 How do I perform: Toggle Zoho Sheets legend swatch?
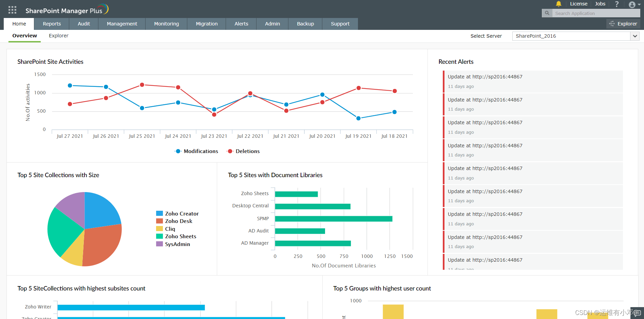[159, 236]
